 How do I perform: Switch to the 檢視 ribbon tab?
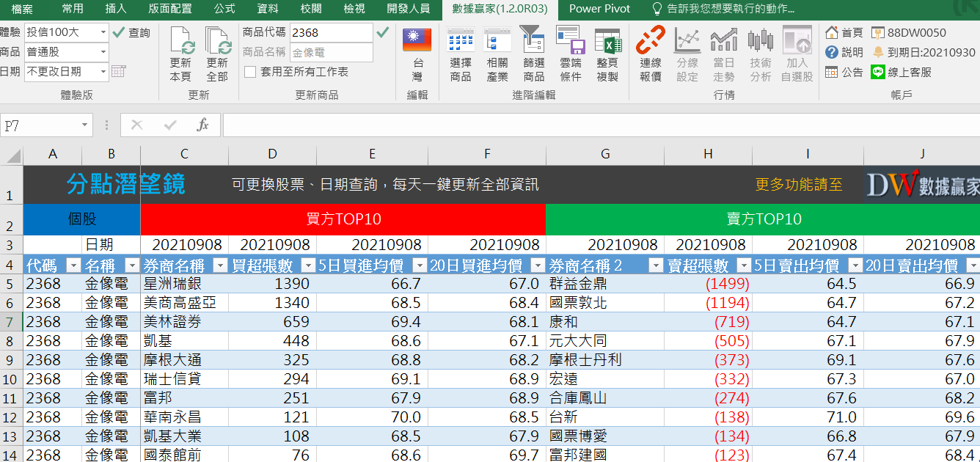354,9
